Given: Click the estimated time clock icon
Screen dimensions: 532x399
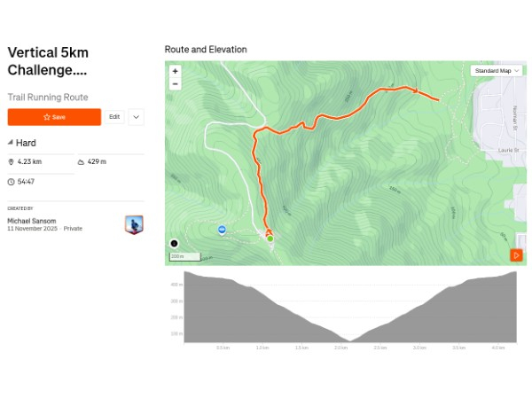Looking at the screenshot, I should pyautogui.click(x=12, y=182).
